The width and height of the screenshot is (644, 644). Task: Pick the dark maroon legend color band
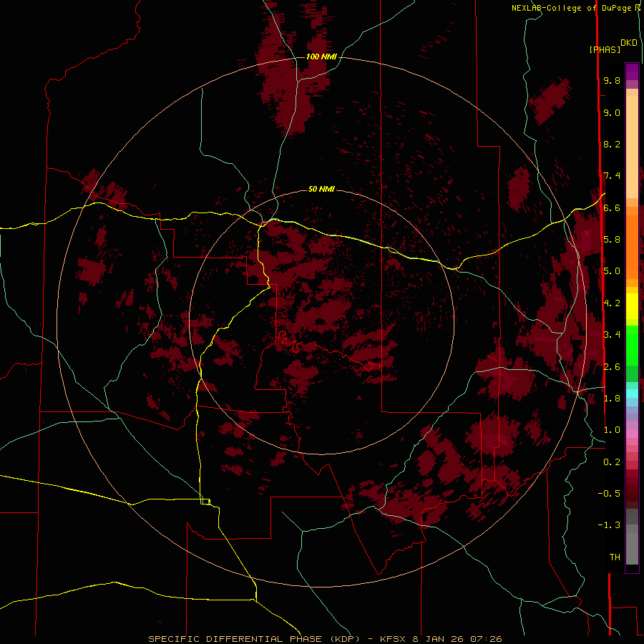click(632, 489)
